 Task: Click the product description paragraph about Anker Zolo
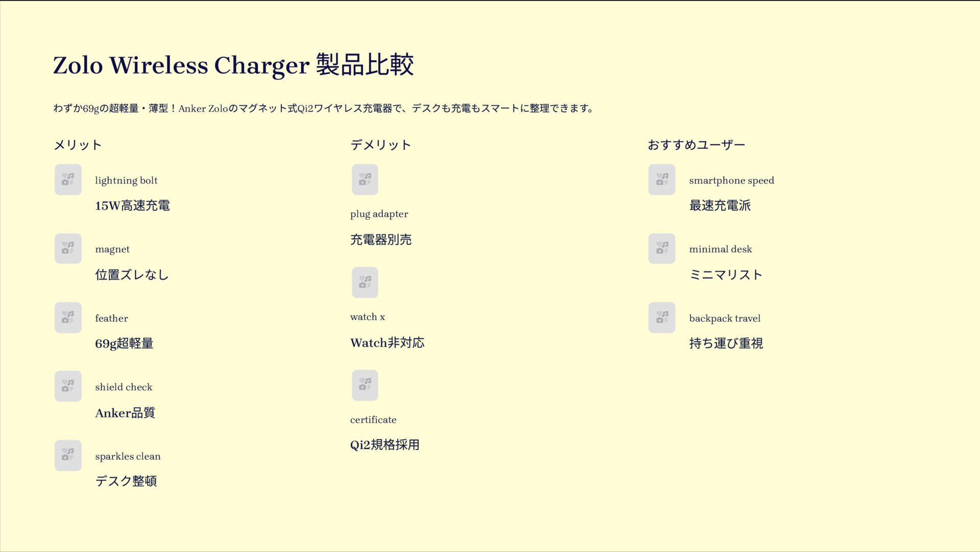[324, 108]
